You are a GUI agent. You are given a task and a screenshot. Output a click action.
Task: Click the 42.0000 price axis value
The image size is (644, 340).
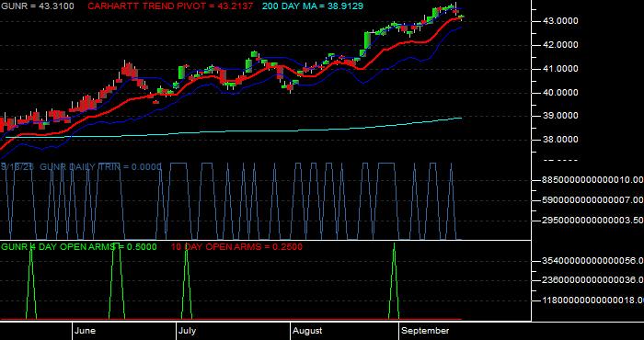tap(561, 45)
